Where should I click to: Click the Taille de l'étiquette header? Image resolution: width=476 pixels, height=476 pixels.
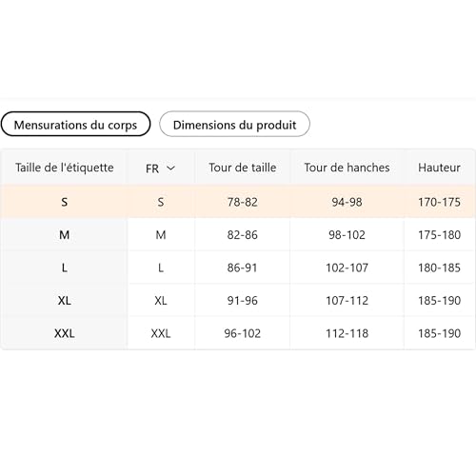pyautogui.click(x=65, y=168)
